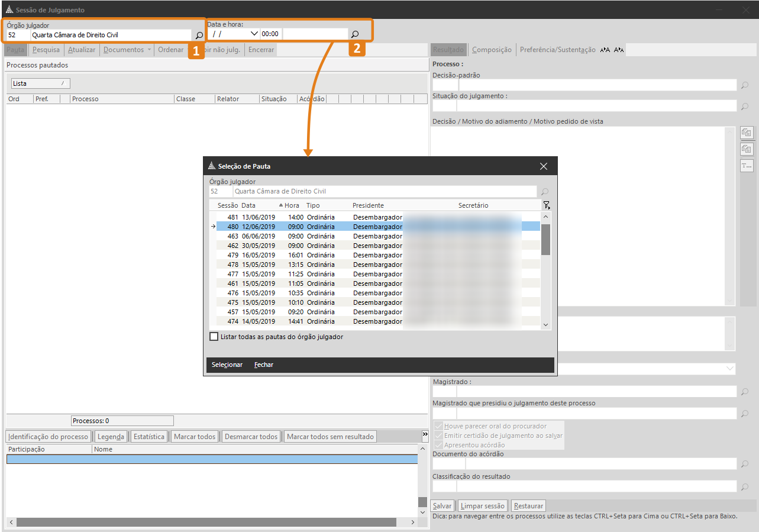Open the Data e hora date dropdown

tap(254, 34)
